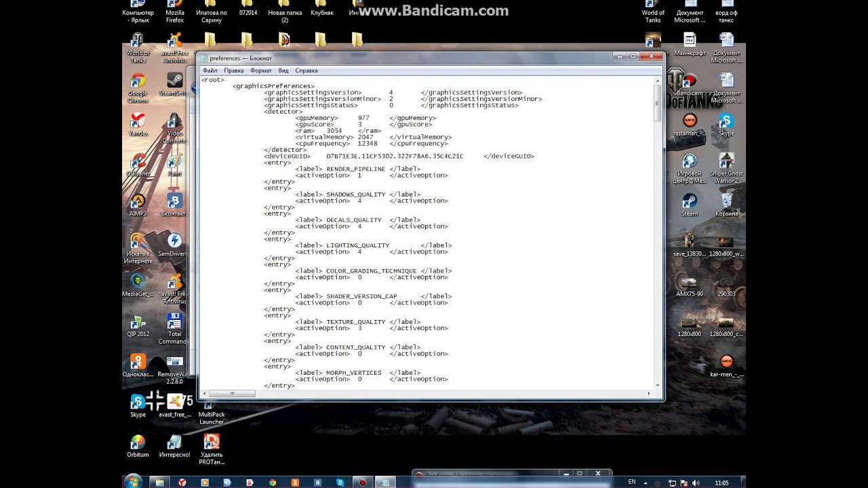Viewport: 868px width, 488px height.
Task: Open Sniper Ghost Warrior 2 shortcut
Action: (x=726, y=168)
